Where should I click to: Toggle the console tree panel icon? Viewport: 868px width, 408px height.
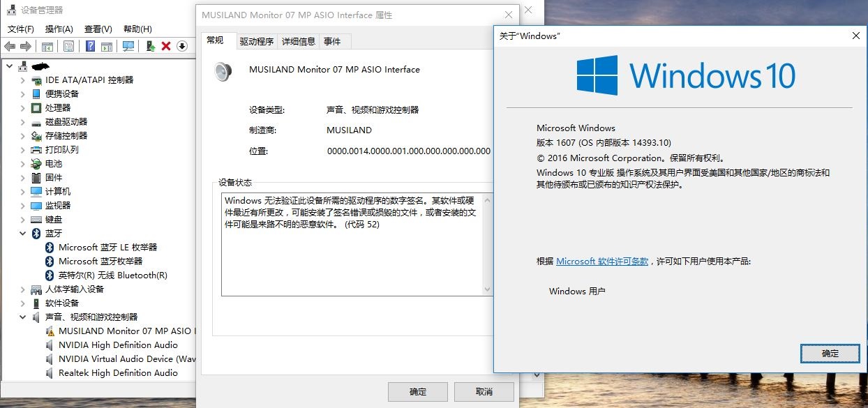tap(46, 46)
